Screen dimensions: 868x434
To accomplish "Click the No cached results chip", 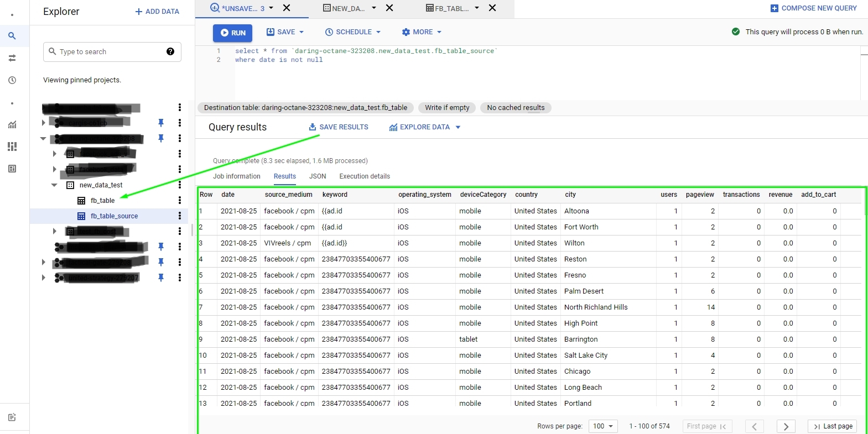I will click(516, 108).
